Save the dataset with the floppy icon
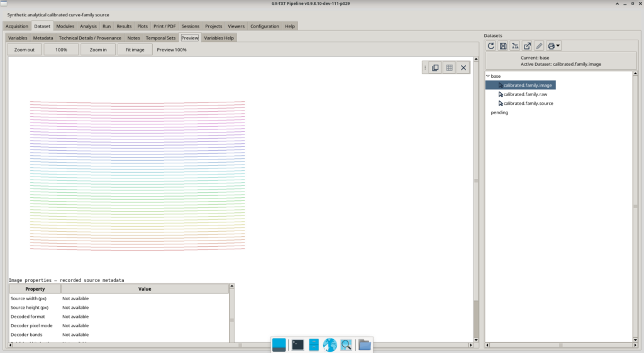This screenshot has width=644, height=353. point(502,46)
